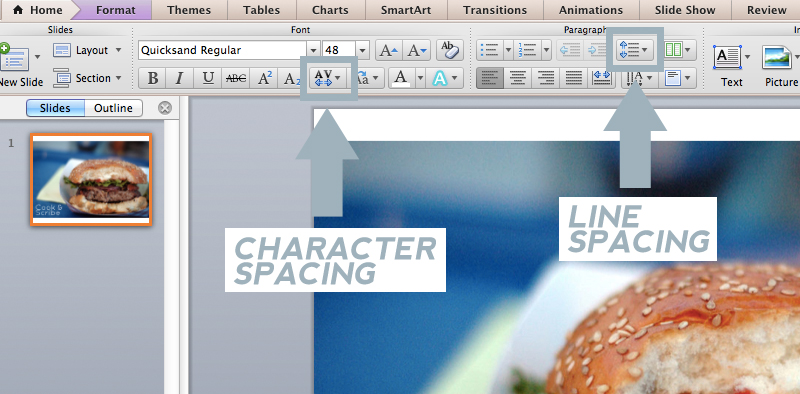
Task: Open the character spacing AV menu
Action: tap(328, 78)
